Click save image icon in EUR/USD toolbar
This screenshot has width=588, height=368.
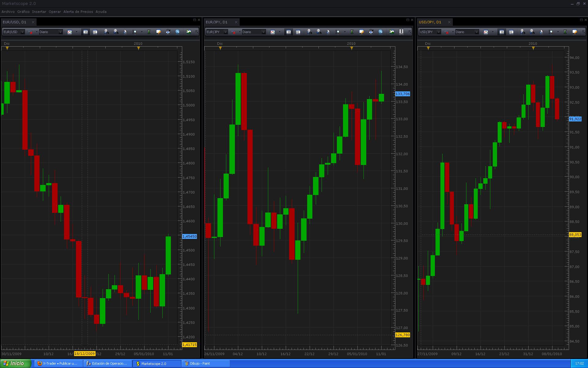coord(189,32)
